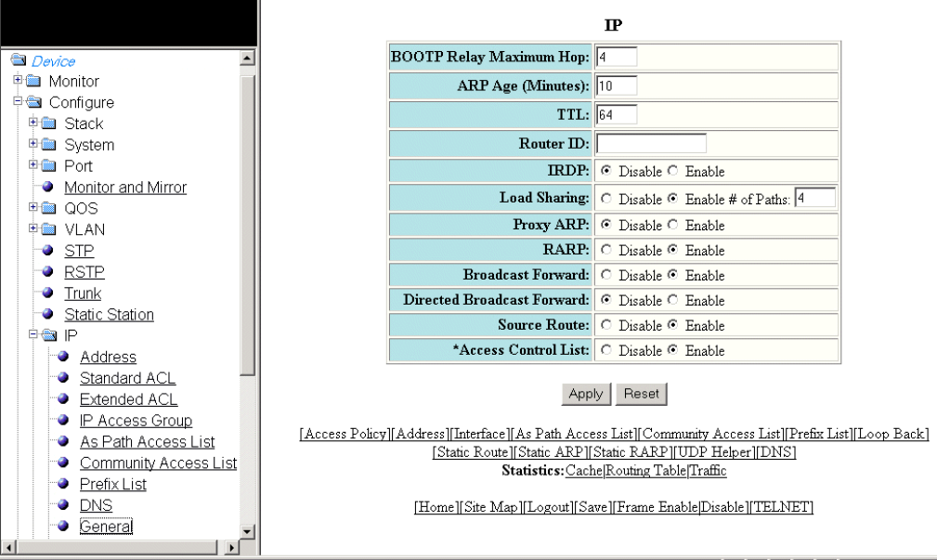This screenshot has height=560, width=937.
Task: Select Disable for Source Route
Action: (x=606, y=324)
